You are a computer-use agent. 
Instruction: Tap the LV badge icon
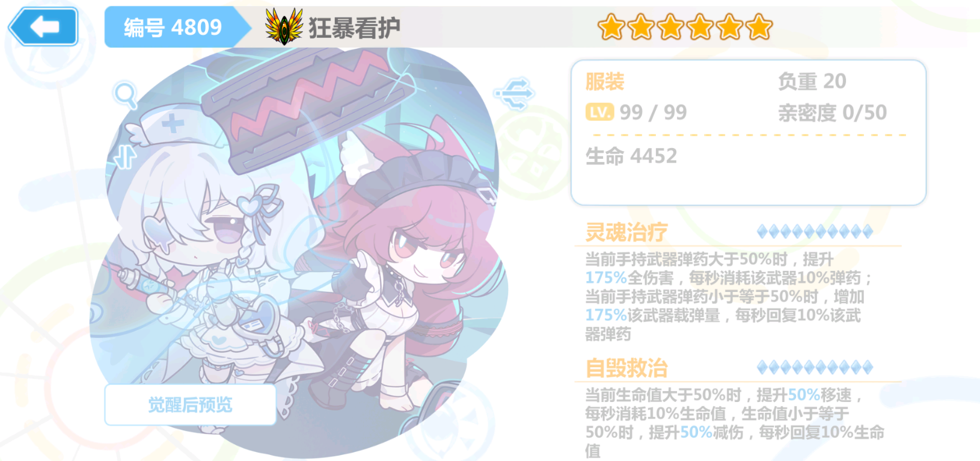click(599, 112)
